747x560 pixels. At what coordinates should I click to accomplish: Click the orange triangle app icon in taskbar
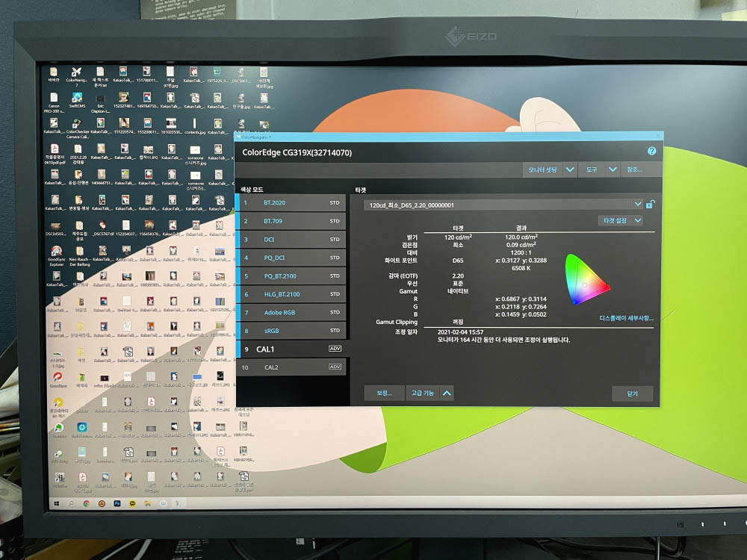[x=102, y=503]
